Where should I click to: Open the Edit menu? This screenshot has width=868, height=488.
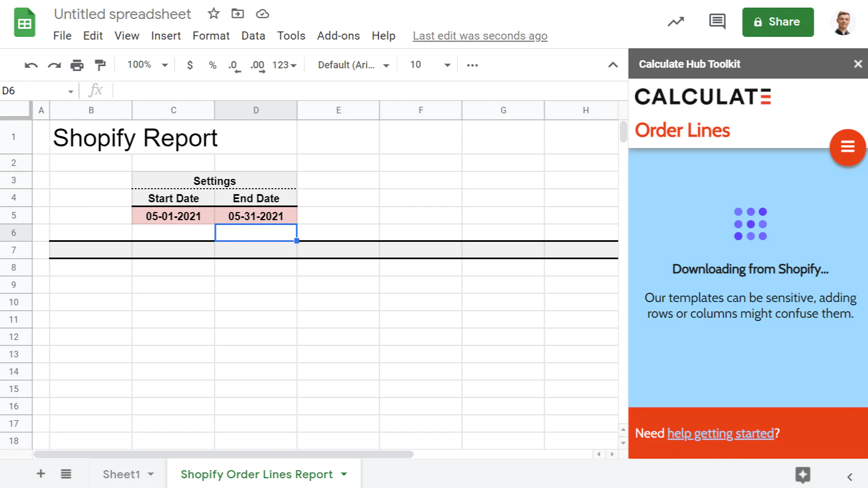click(x=93, y=36)
